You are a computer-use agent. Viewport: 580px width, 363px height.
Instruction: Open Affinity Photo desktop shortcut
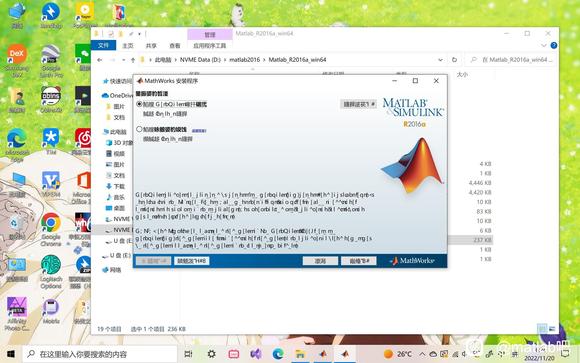[17, 314]
